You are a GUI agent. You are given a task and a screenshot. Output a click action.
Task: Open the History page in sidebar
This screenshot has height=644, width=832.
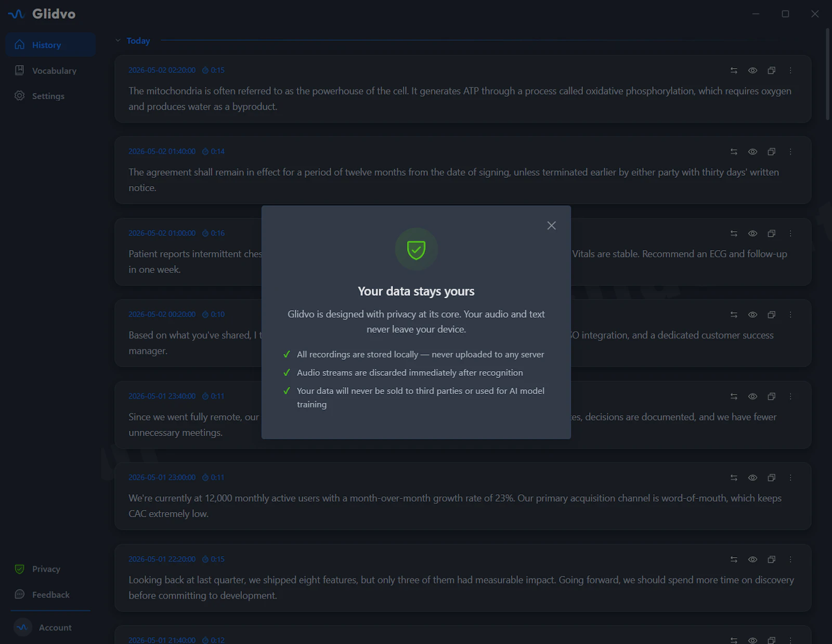click(x=50, y=45)
